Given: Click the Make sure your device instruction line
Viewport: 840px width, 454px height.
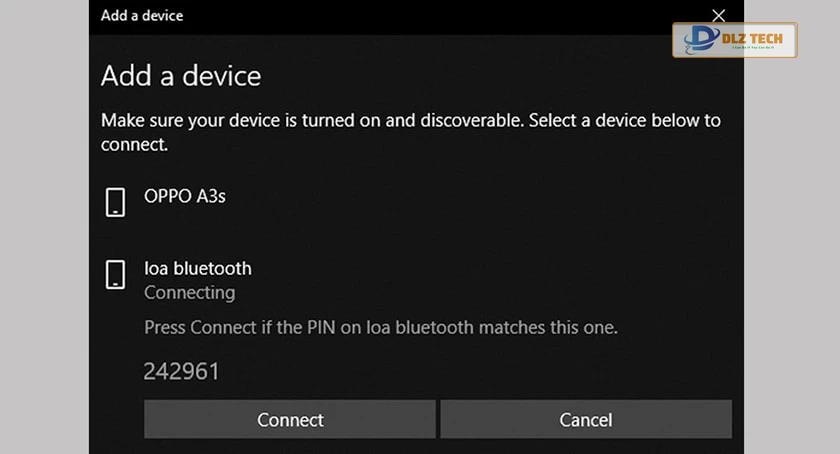Looking at the screenshot, I should (x=410, y=121).
